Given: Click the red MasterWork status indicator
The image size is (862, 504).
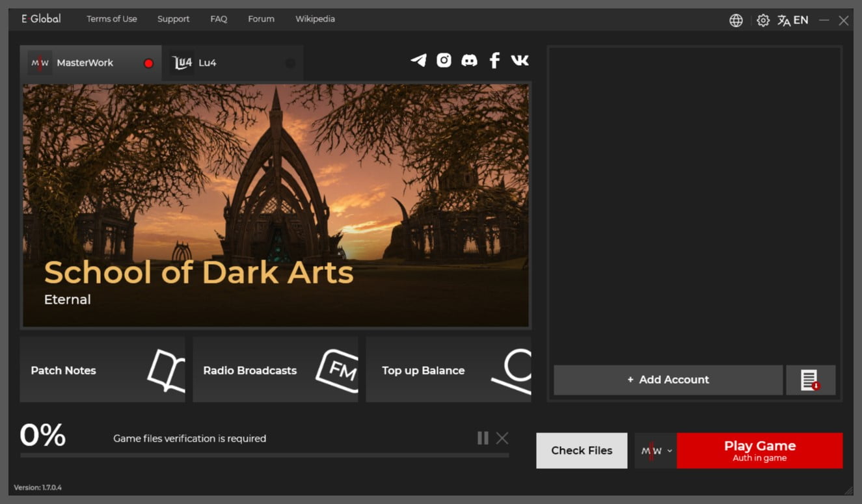Looking at the screenshot, I should pos(148,63).
